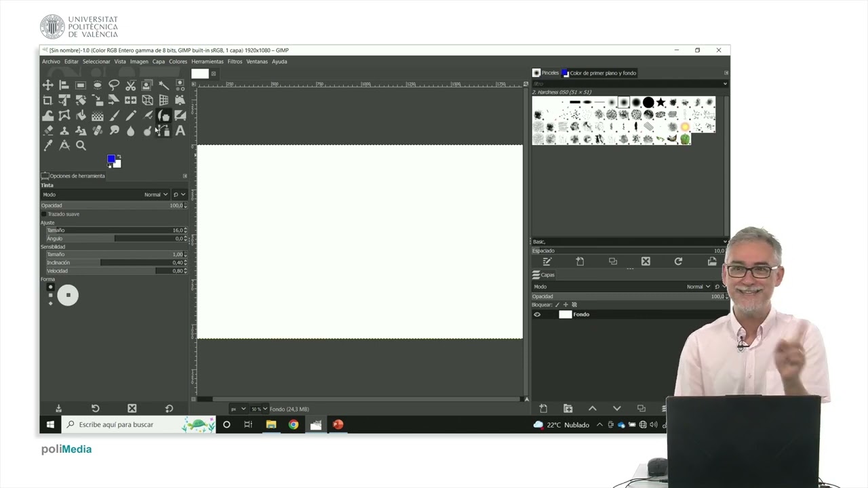Select square ink shape option
Screen dimensions: 868x488
click(50, 296)
